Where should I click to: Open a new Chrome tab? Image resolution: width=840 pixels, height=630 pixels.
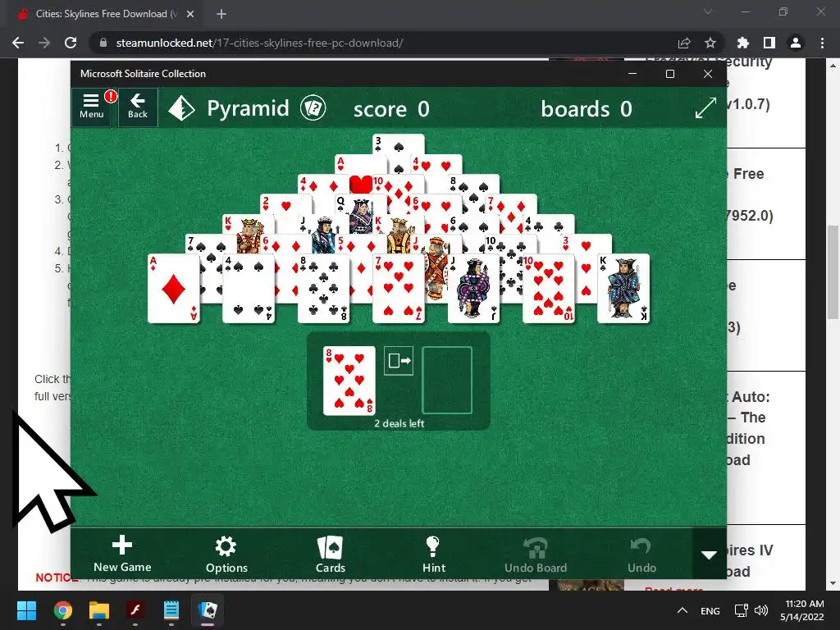coord(221,14)
